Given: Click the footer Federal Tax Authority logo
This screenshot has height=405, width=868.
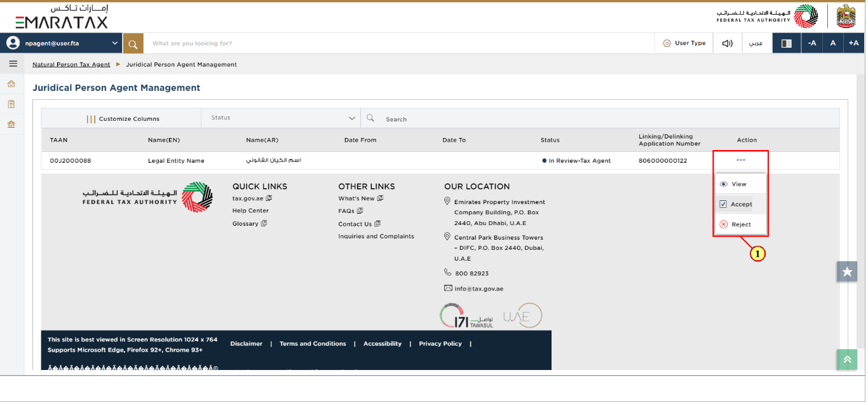Looking at the screenshot, I should click(148, 197).
